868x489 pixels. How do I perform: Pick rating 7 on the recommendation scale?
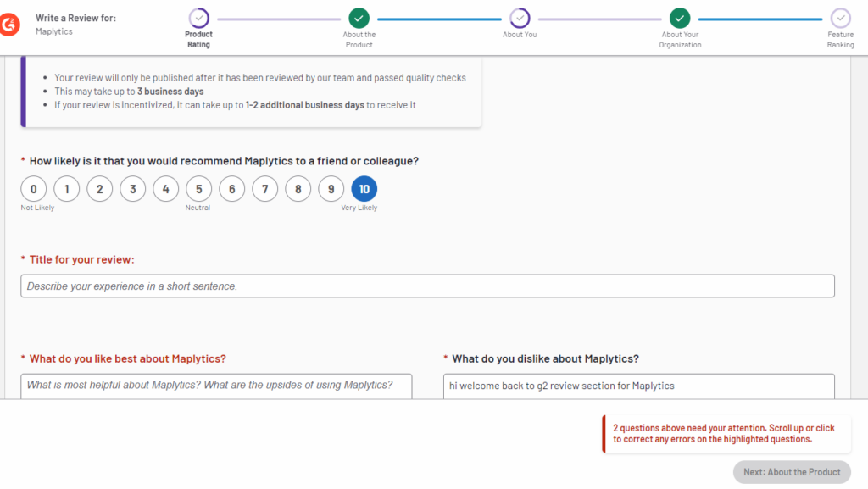264,188
